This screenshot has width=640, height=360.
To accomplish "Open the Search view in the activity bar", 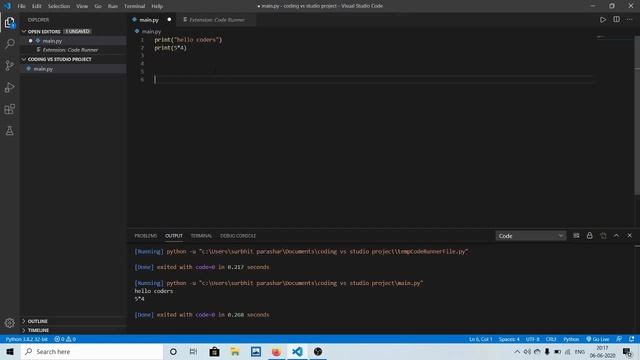I will tap(9, 44).
